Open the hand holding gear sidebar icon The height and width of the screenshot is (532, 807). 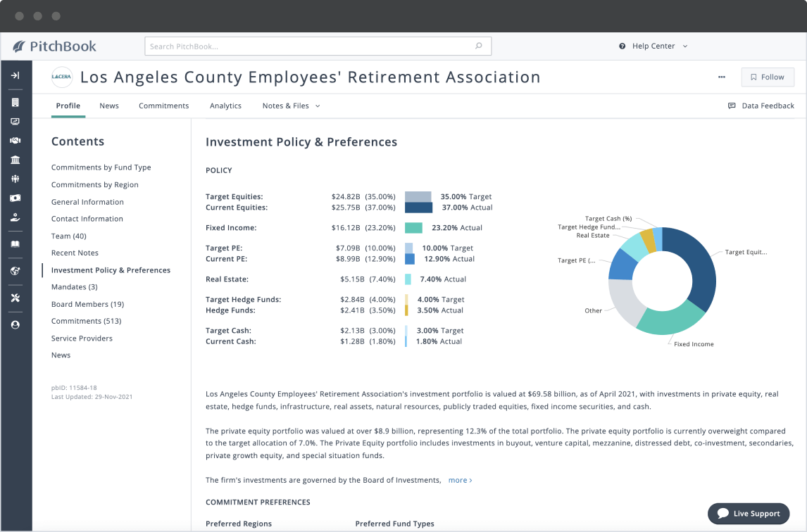15,217
